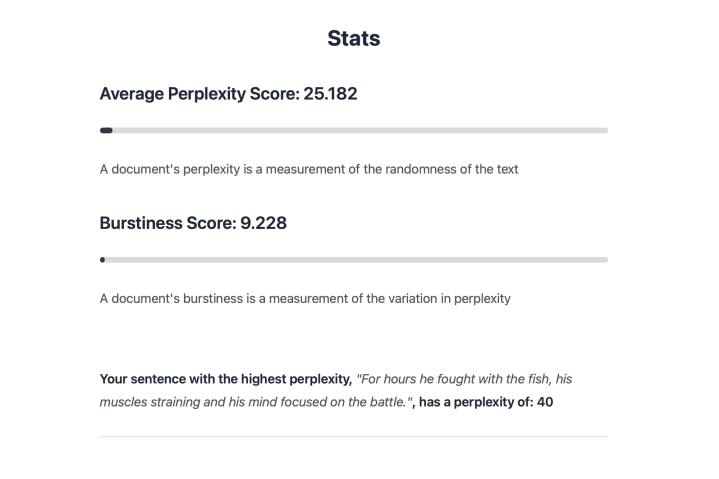Click the middle of the perplexity progress bar
Screen dimensions: 719x479
coord(353,130)
